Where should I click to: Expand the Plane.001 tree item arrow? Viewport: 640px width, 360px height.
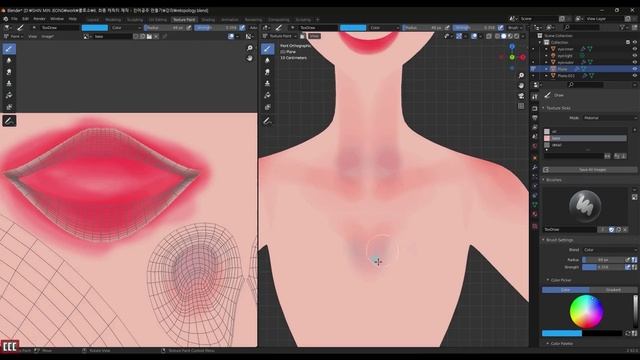(x=547, y=76)
